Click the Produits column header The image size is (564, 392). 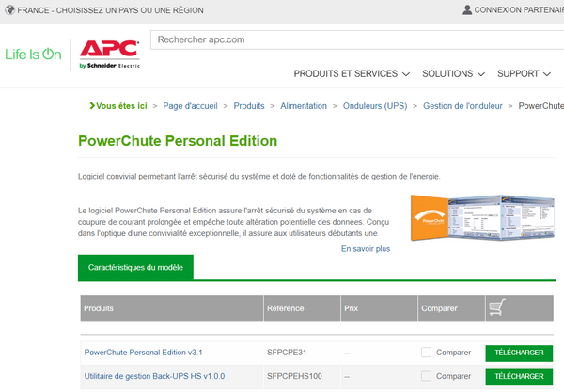172,308
